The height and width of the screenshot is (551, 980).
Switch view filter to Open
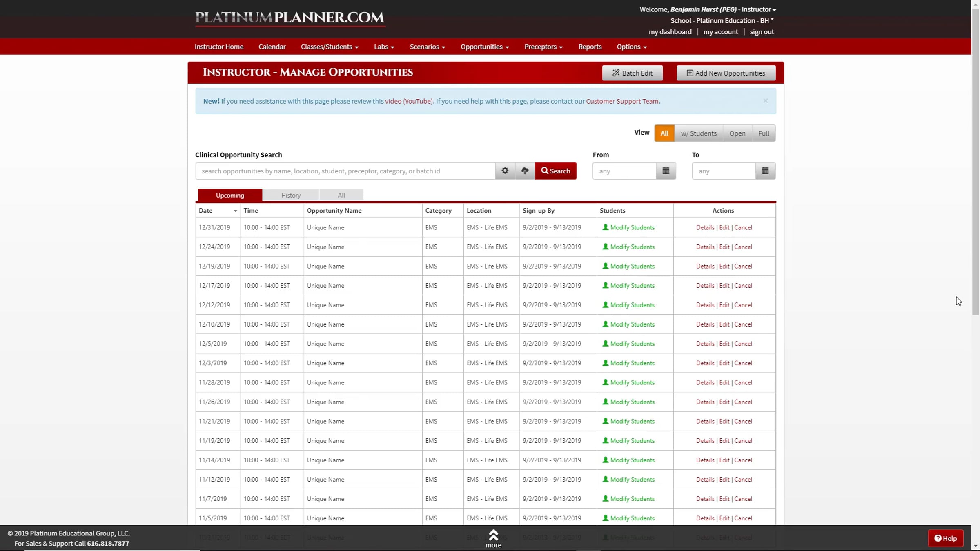coord(737,133)
